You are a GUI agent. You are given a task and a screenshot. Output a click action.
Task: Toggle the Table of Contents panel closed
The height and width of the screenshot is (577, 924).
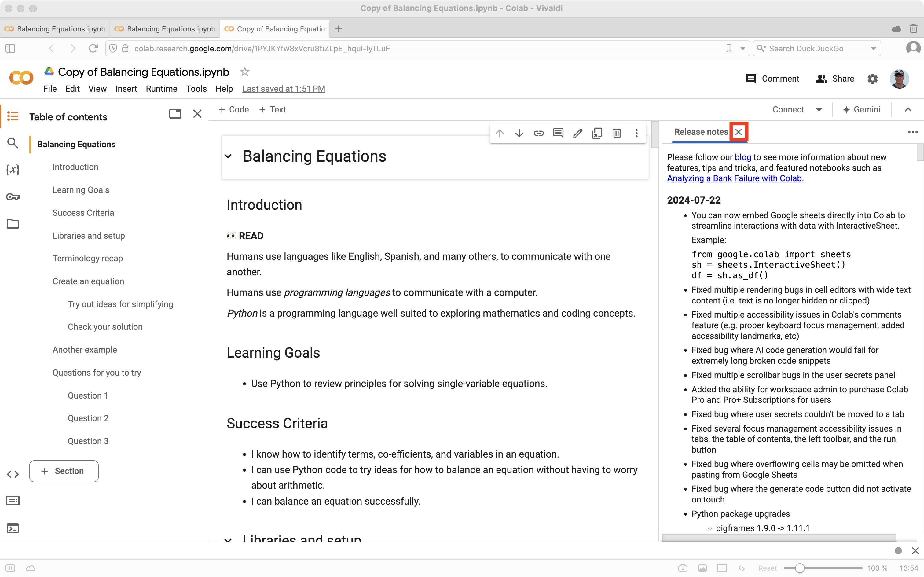pos(197,113)
